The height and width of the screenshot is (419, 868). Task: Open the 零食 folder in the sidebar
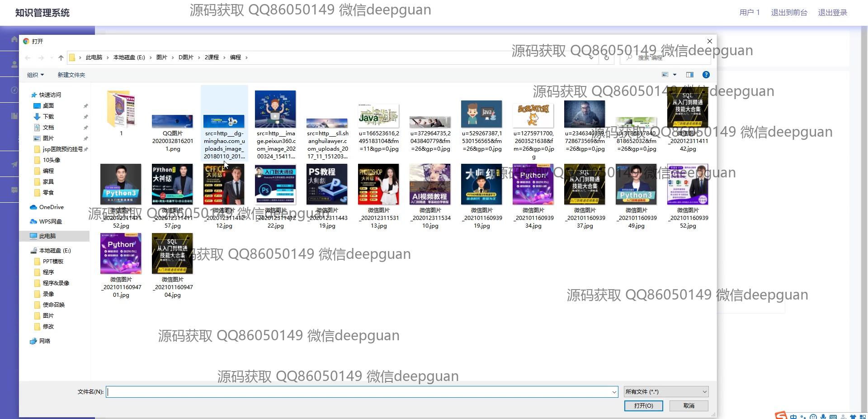(48, 192)
